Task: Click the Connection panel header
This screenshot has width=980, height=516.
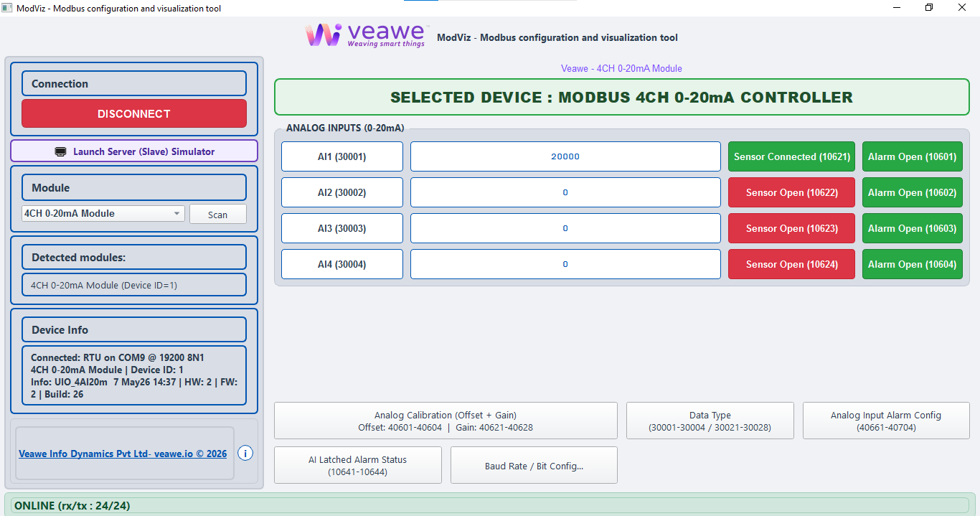Action: (134, 83)
